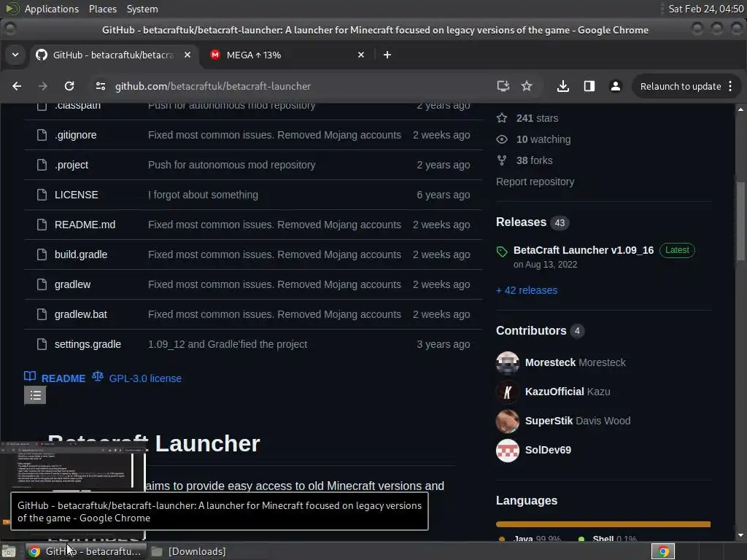Click the 241 stars link
The height and width of the screenshot is (560, 747).
[x=537, y=118]
